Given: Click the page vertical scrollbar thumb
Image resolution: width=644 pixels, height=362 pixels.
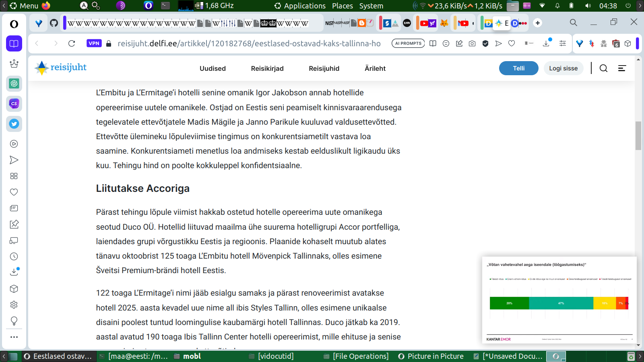Looking at the screenshot, I should point(638,136).
